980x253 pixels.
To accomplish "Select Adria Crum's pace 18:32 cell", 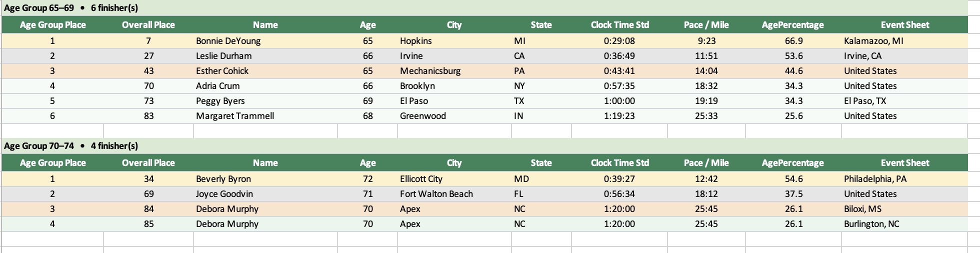I will tap(706, 86).
